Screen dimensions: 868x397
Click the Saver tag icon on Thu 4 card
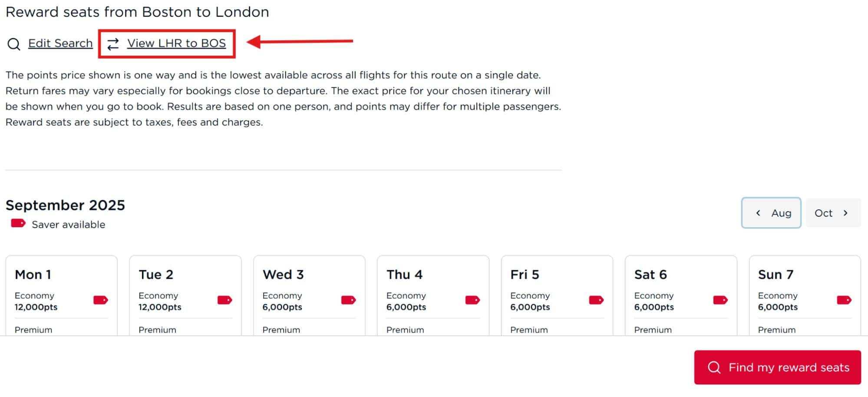coord(472,300)
